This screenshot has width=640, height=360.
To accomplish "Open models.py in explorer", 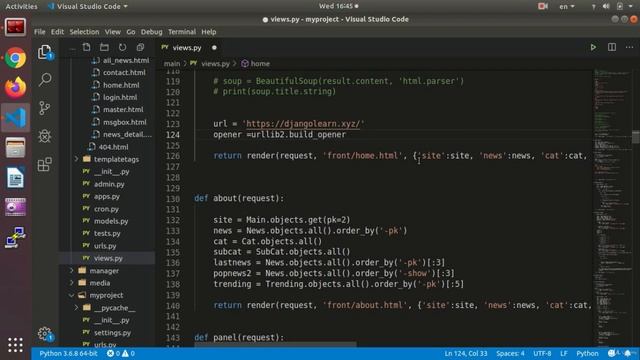I will [111, 221].
